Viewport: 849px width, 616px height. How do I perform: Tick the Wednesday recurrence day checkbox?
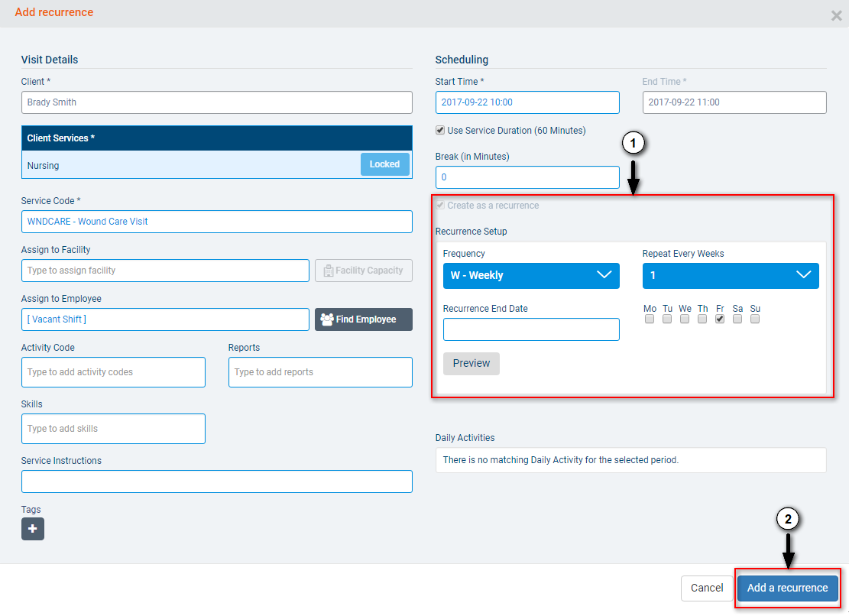(x=685, y=319)
